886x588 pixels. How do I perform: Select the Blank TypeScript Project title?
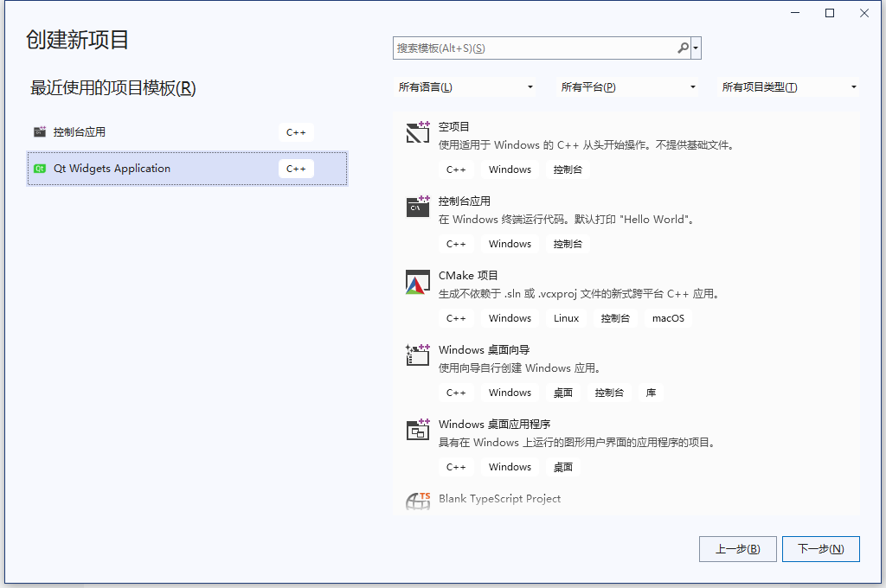[x=499, y=499]
